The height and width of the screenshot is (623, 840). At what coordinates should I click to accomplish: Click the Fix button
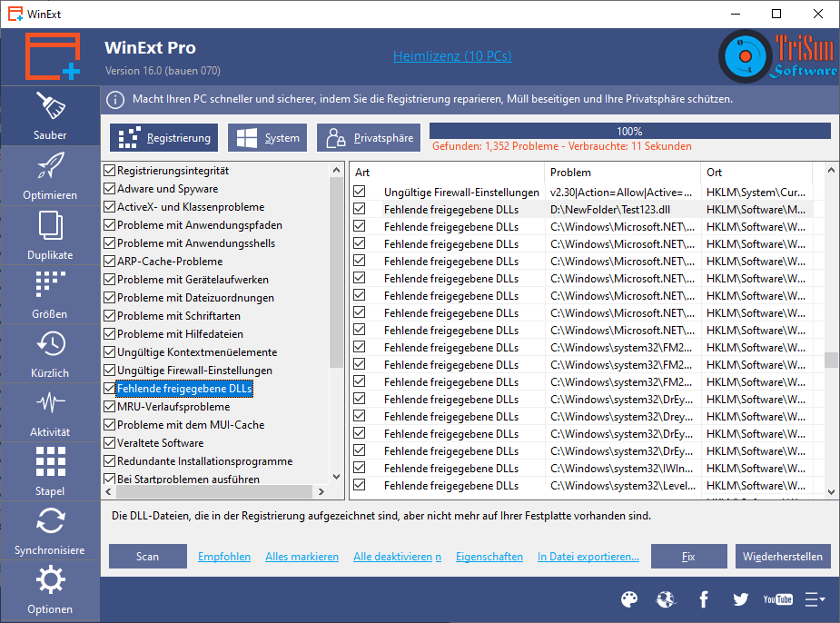click(x=689, y=557)
